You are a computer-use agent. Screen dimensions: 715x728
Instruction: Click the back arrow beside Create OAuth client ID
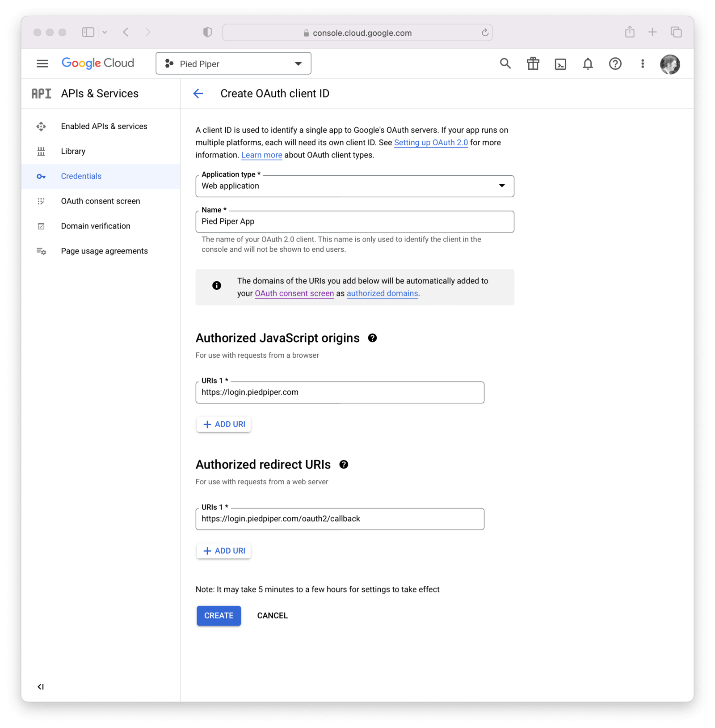(x=198, y=93)
